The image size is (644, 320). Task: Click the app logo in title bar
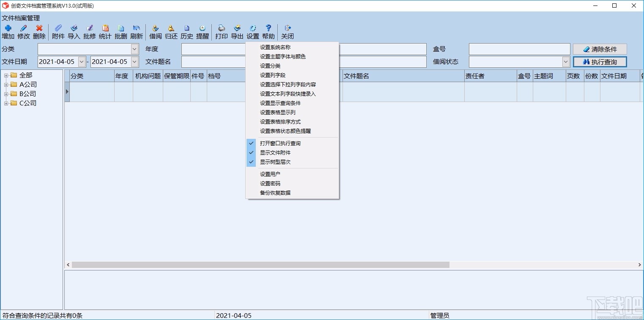(6, 6)
